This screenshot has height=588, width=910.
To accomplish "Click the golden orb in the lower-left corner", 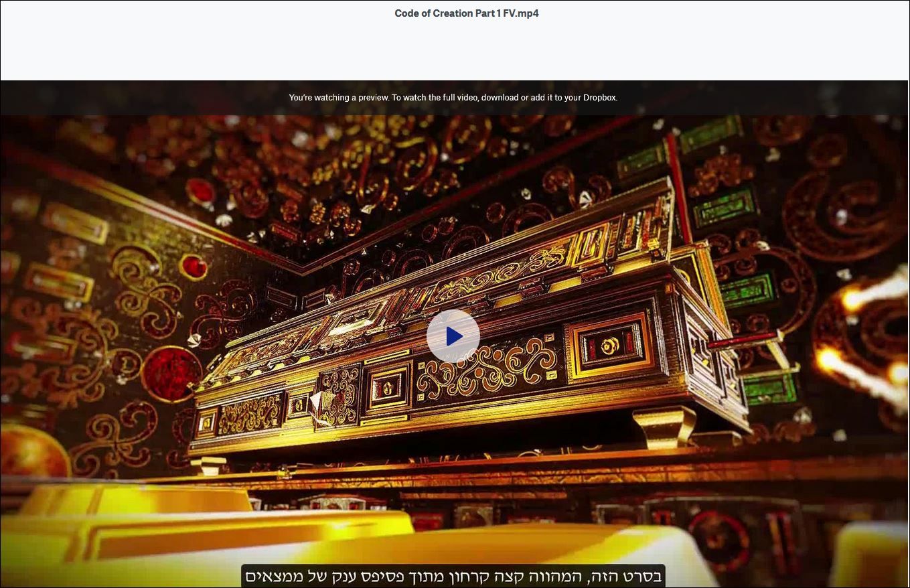I will [30, 452].
